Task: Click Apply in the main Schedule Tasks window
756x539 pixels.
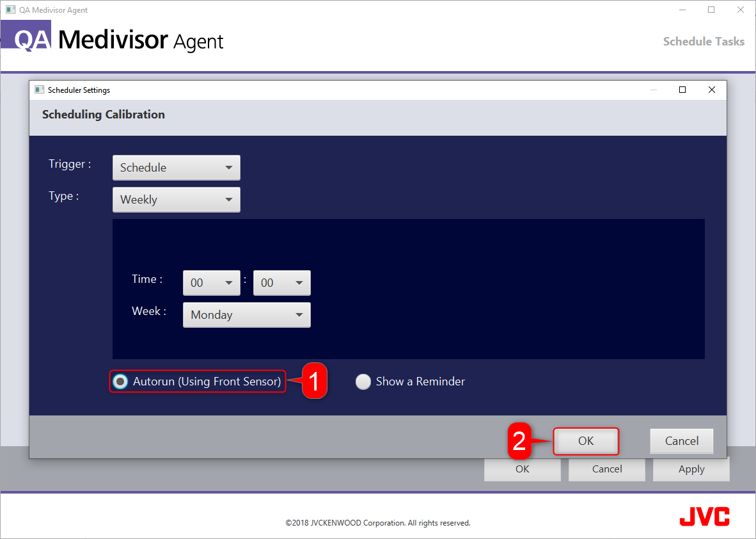Action: click(691, 469)
